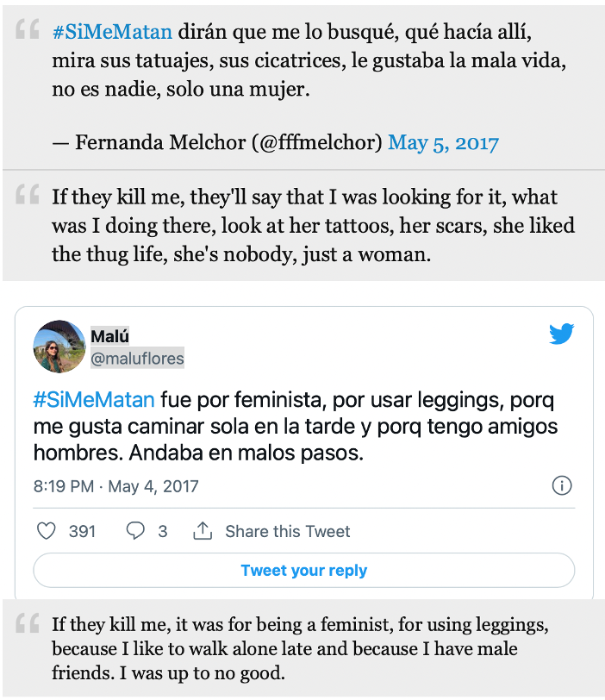Open #SiMeMatan hashtag in Malú's tweet
Screen dimensions: 605x700
[94, 399]
